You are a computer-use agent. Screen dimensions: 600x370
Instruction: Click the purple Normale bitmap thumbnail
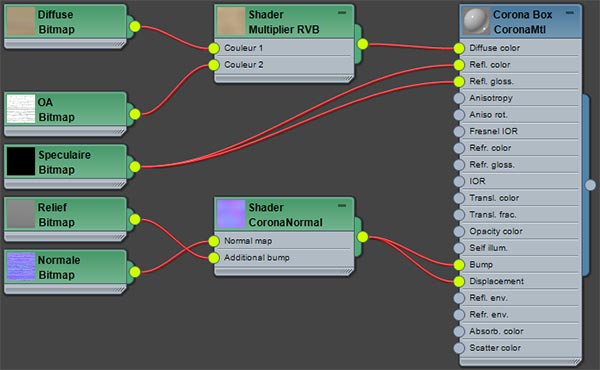pyautogui.click(x=21, y=267)
